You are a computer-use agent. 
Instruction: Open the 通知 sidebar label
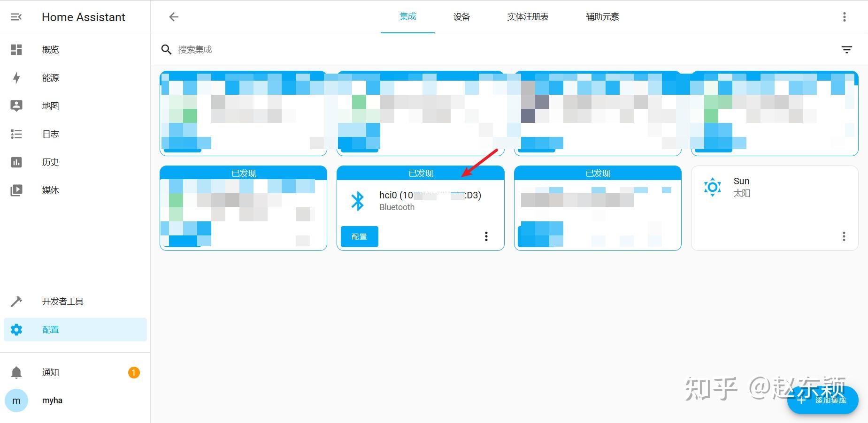click(51, 372)
